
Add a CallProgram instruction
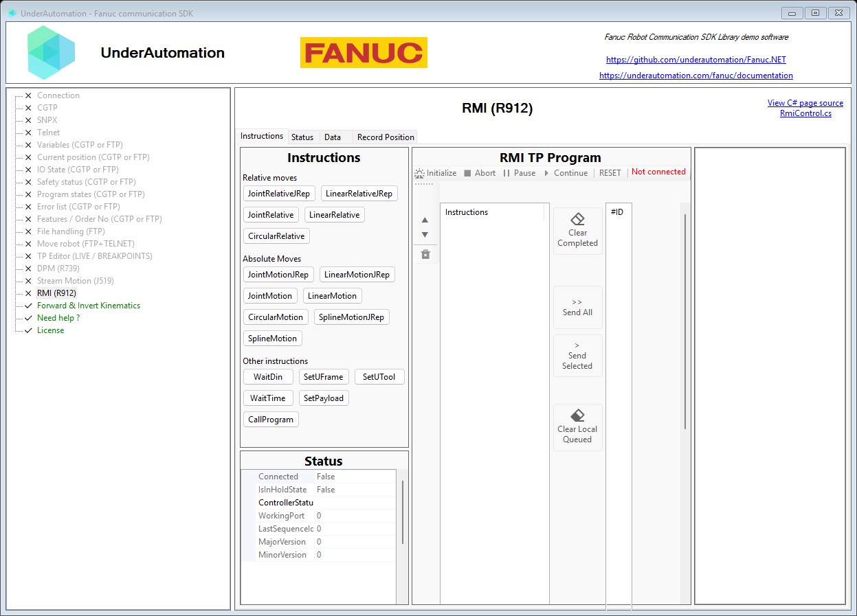coord(271,420)
